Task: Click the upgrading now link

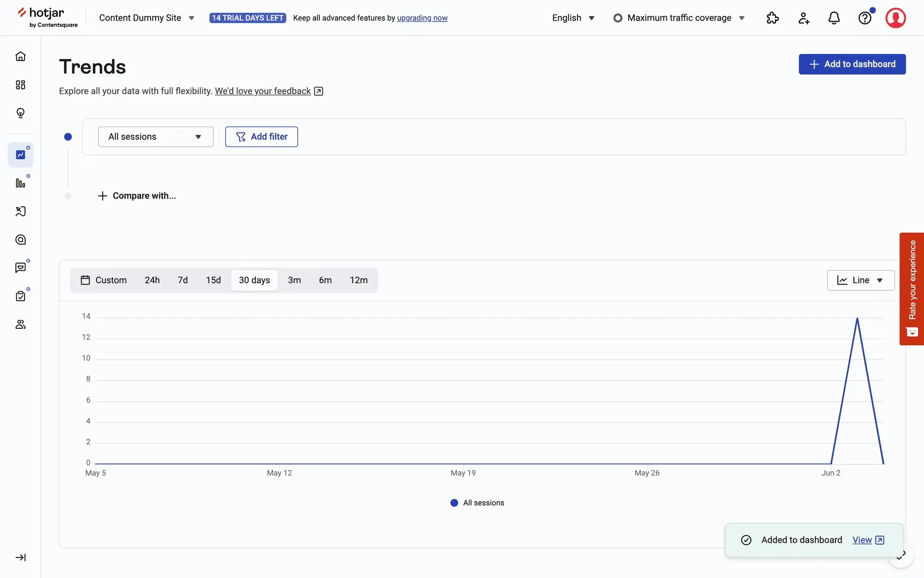Action: 422,18
